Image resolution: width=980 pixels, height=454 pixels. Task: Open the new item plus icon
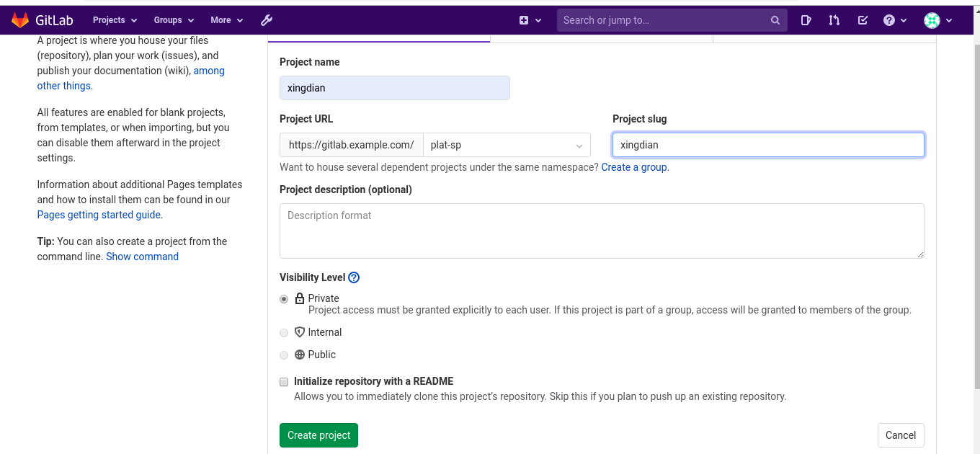pyautogui.click(x=525, y=20)
